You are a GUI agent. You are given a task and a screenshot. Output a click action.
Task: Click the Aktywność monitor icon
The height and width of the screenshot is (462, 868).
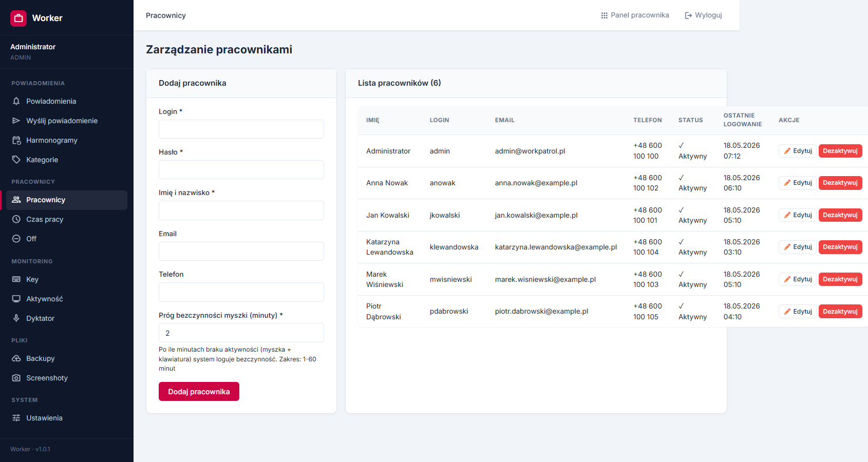(x=16, y=299)
